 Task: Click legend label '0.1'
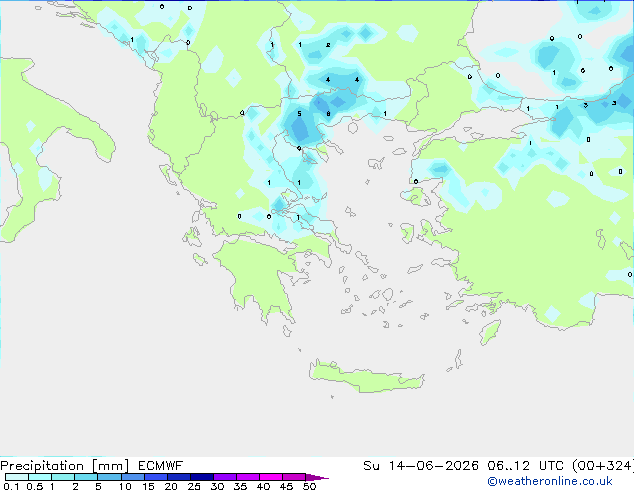point(11,486)
